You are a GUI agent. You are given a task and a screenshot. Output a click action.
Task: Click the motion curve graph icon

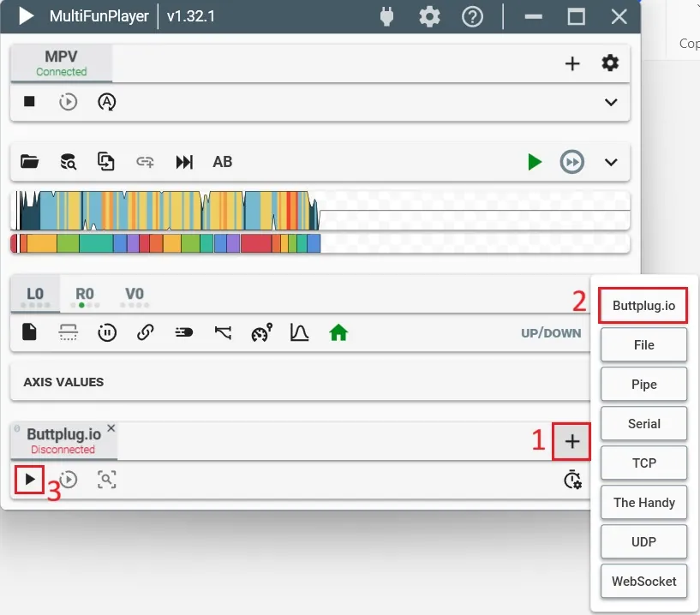pos(299,332)
